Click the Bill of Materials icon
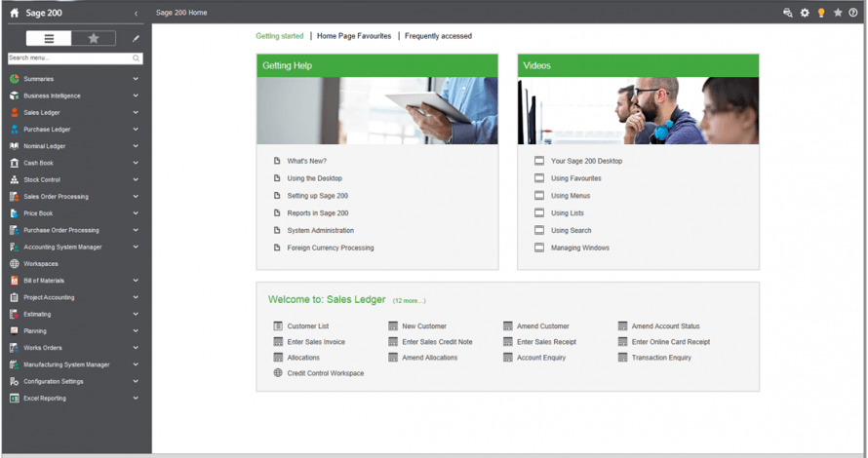Viewport: 868px width, 458px height. (x=15, y=281)
